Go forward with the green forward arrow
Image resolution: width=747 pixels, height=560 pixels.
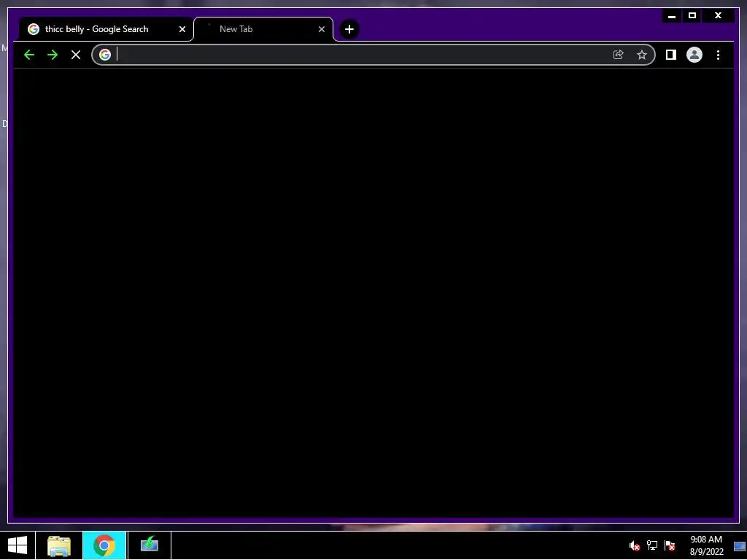pos(53,55)
